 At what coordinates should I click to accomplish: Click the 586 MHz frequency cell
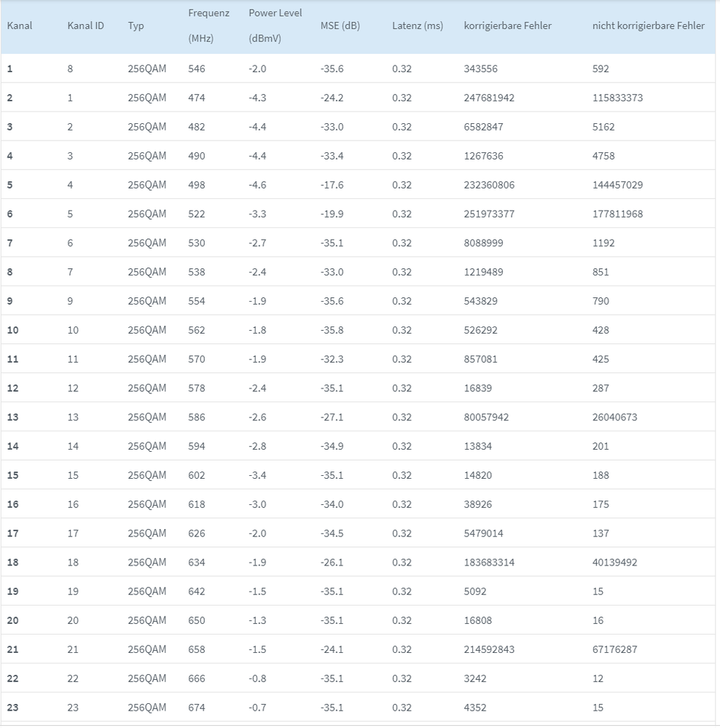(x=197, y=418)
